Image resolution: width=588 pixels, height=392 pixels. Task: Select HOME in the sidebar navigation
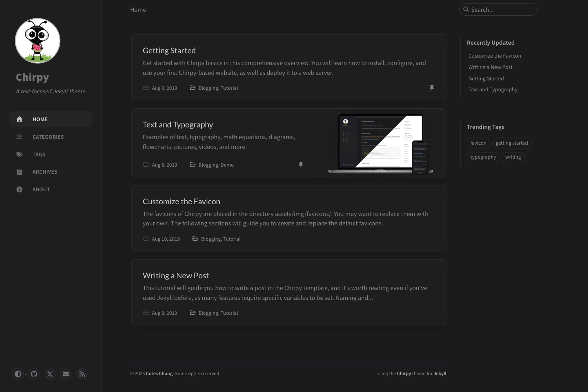click(40, 119)
